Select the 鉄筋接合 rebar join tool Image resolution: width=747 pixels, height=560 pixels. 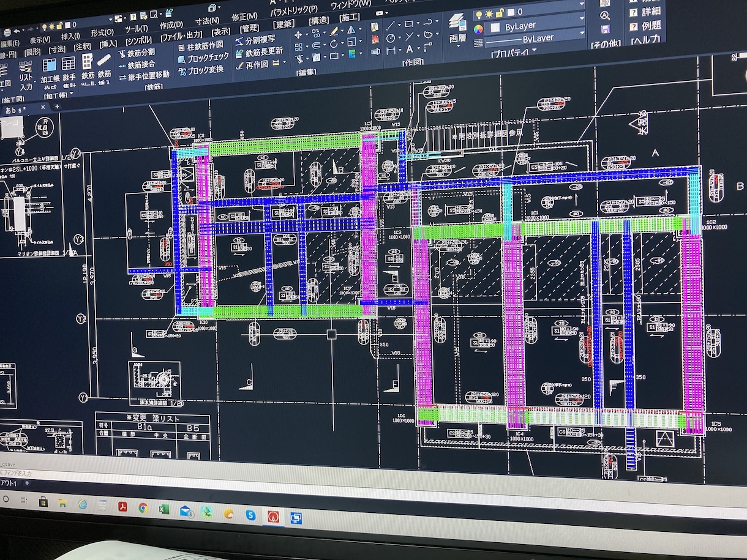(x=136, y=65)
